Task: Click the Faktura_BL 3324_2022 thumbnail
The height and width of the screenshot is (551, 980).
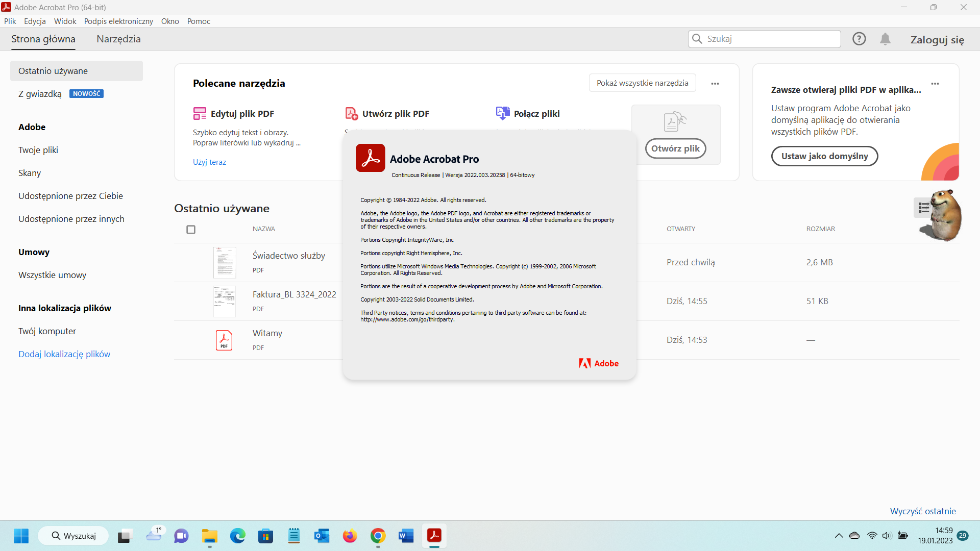Action: 225,302
